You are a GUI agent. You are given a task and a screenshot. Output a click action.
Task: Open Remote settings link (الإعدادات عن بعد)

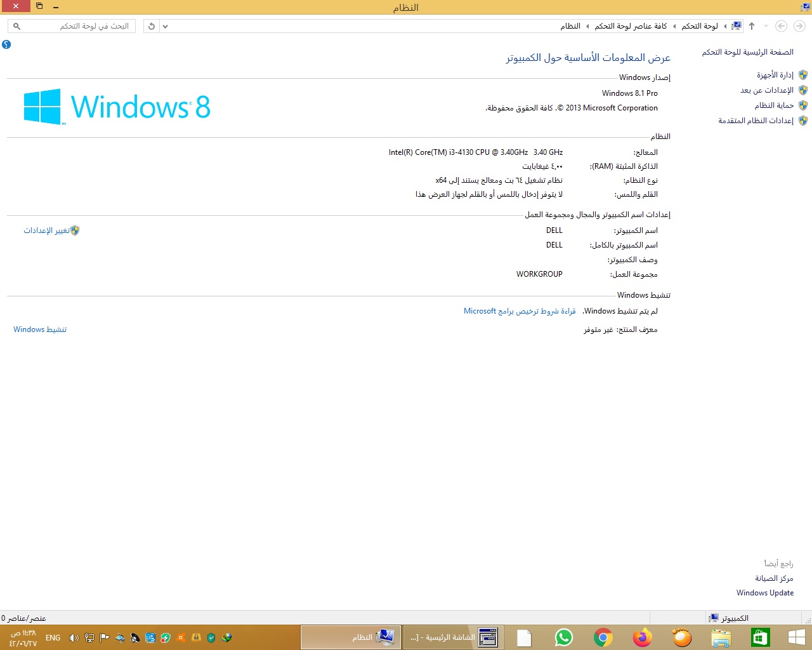767,90
